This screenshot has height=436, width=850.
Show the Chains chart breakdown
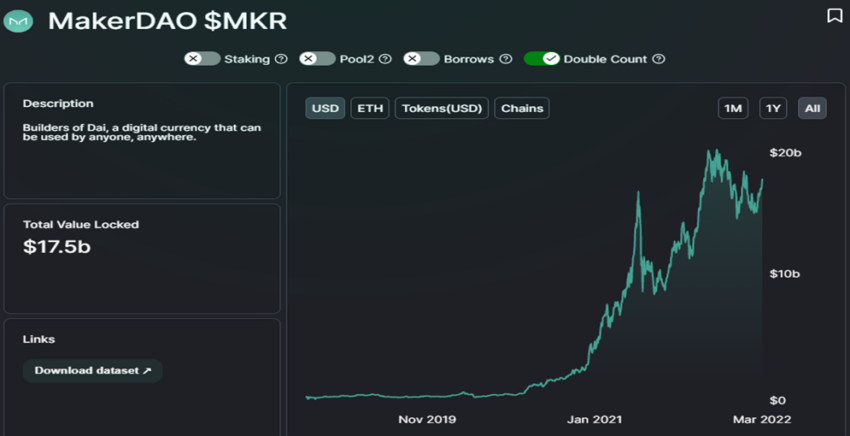point(522,108)
